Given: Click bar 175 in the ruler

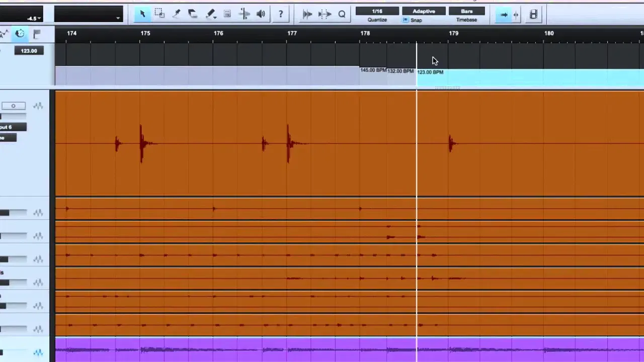Looking at the screenshot, I should (x=145, y=33).
